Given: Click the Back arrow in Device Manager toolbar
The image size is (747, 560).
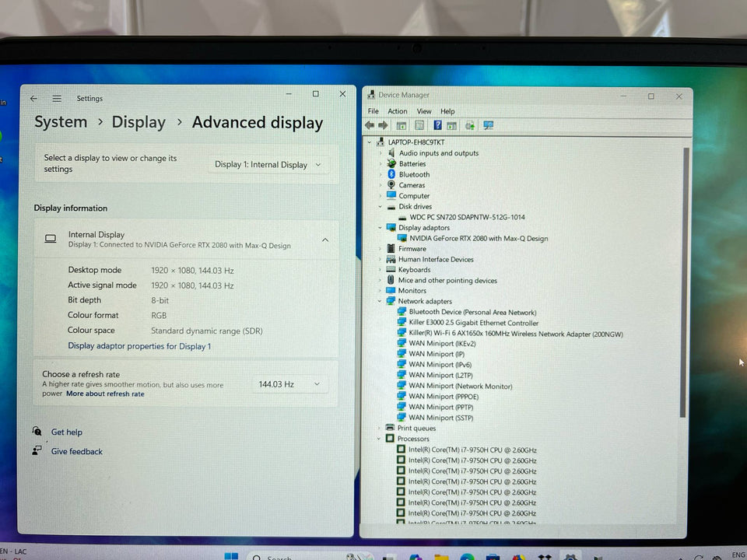Looking at the screenshot, I should pyautogui.click(x=370, y=125).
